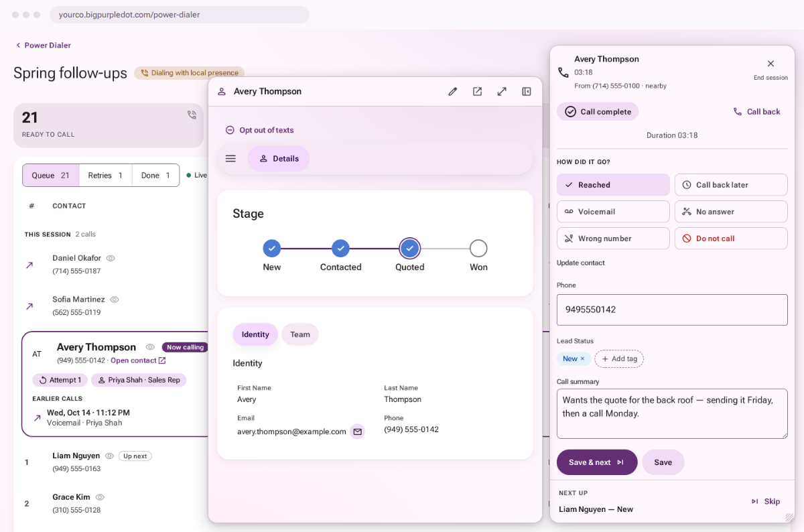Screen dimensions: 804x532
Task: Click the Attempt 1 chip
Action: 60,380
